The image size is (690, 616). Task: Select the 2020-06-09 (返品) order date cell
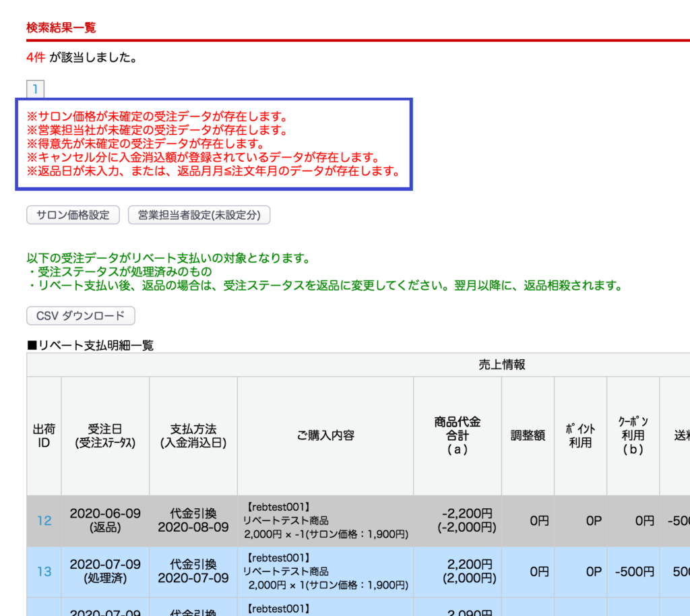(x=105, y=520)
